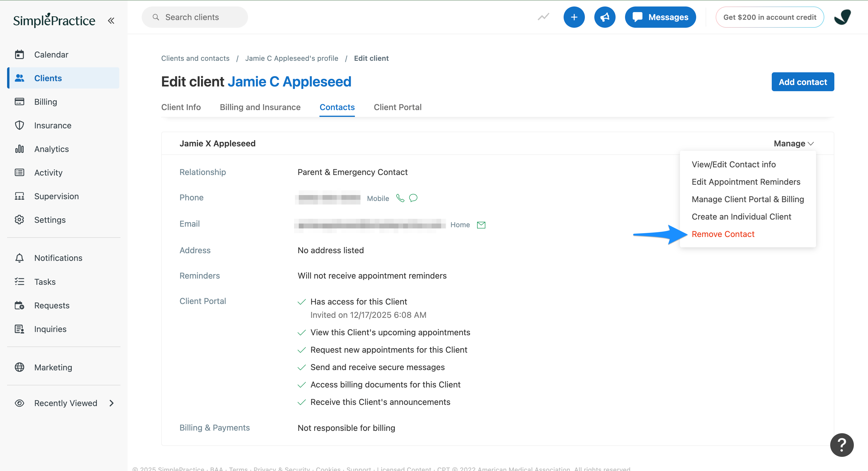The height and width of the screenshot is (471, 868).
Task: Click the Jamie X Appleseed contact name
Action: point(217,143)
